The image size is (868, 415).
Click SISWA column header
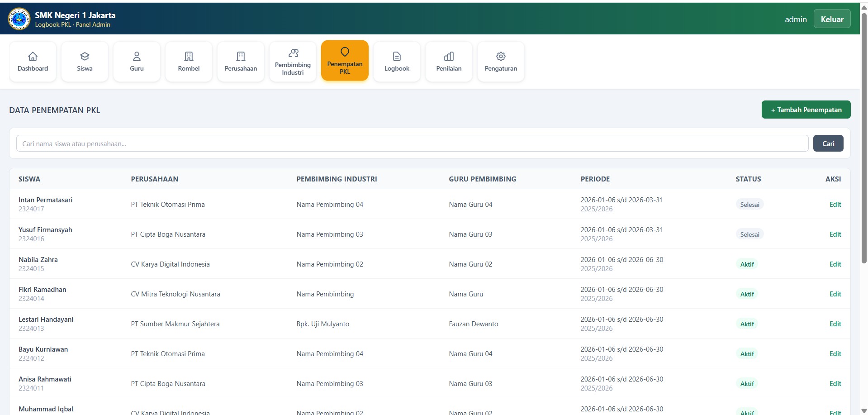point(29,179)
